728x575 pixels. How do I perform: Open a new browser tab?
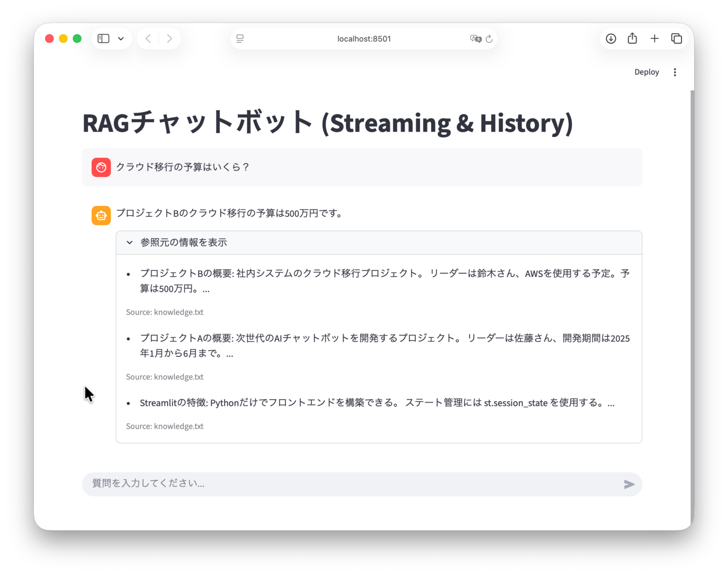coord(655,38)
